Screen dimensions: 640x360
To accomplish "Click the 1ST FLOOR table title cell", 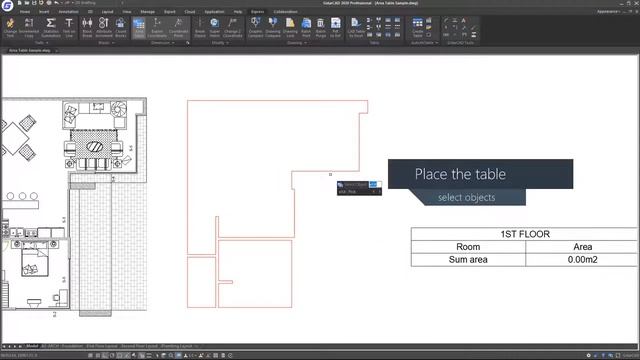I will (x=525, y=234).
